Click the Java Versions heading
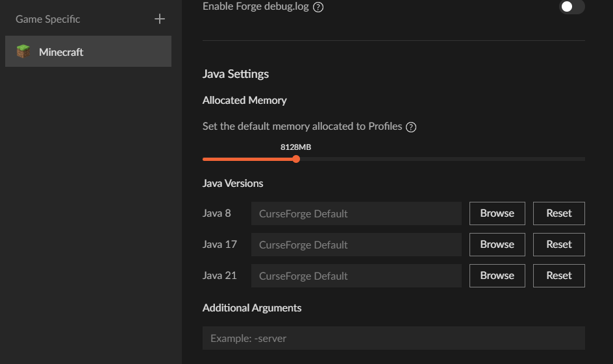This screenshot has height=364, width=613. click(x=232, y=184)
